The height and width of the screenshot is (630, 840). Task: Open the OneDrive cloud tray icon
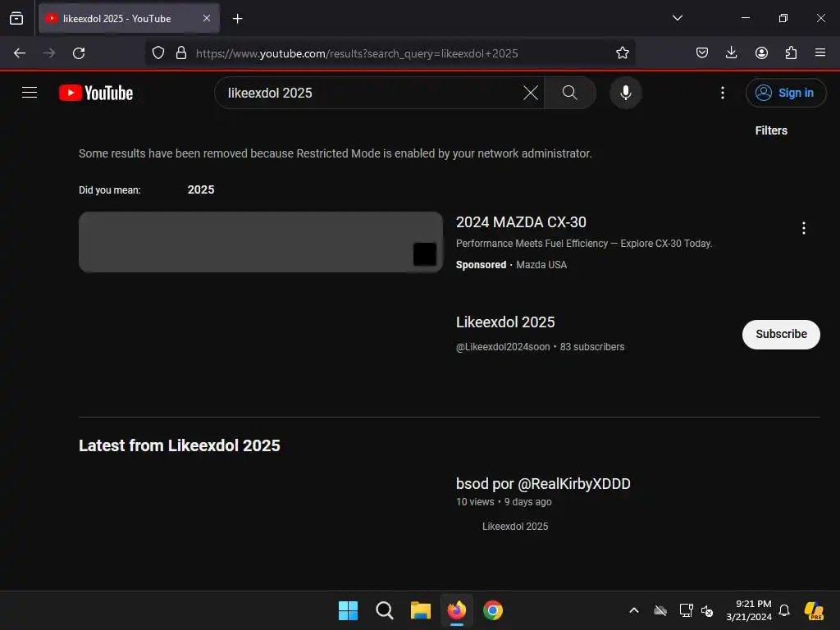point(660,610)
